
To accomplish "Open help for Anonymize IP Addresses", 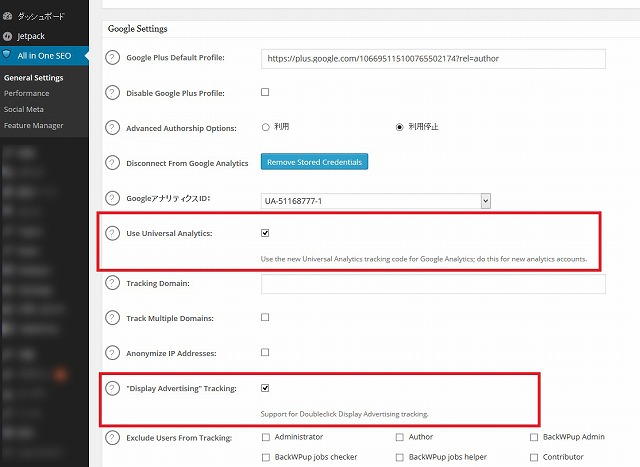I will (112, 353).
